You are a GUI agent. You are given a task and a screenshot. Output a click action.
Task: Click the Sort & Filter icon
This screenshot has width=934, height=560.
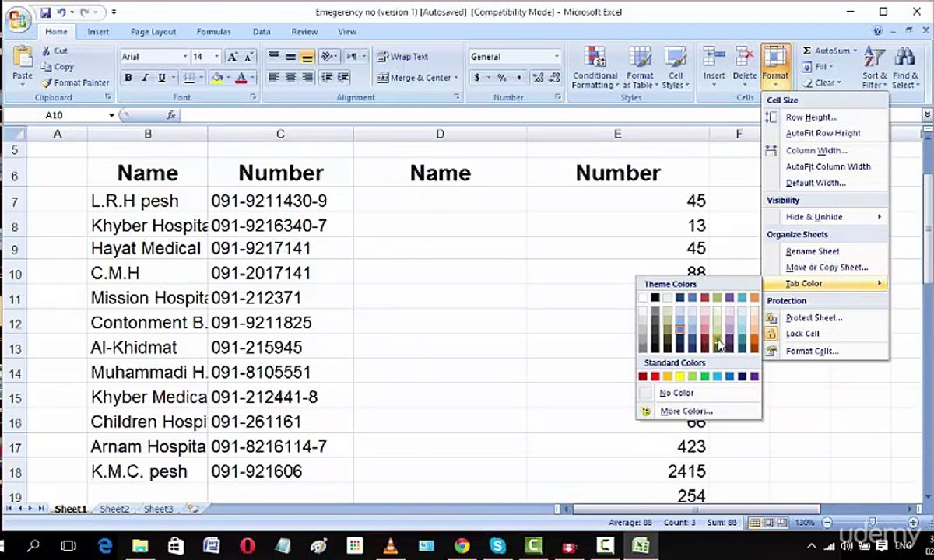(x=874, y=58)
